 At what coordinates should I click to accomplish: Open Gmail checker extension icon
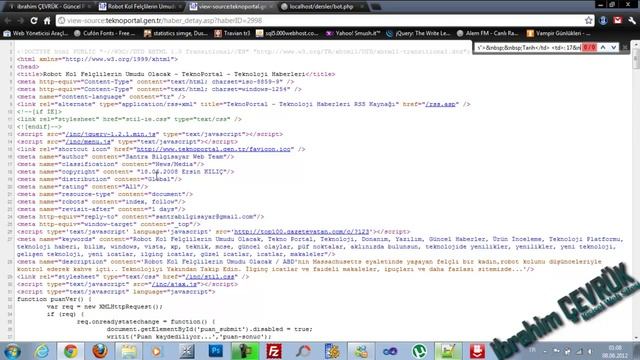[618, 20]
